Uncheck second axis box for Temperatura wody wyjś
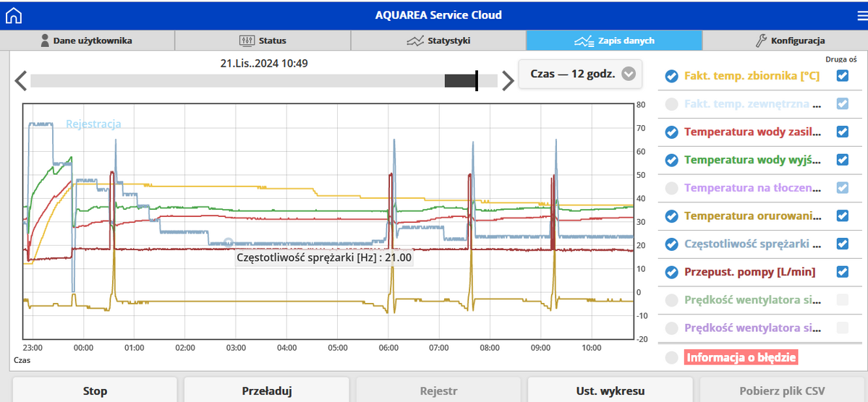Screen dimensions: 868x402 [842, 160]
